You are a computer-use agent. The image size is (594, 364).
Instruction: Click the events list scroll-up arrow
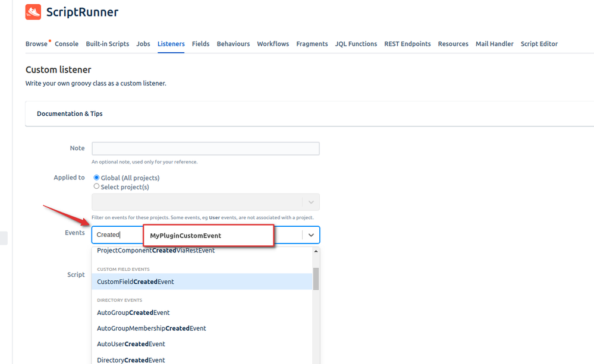click(x=316, y=251)
